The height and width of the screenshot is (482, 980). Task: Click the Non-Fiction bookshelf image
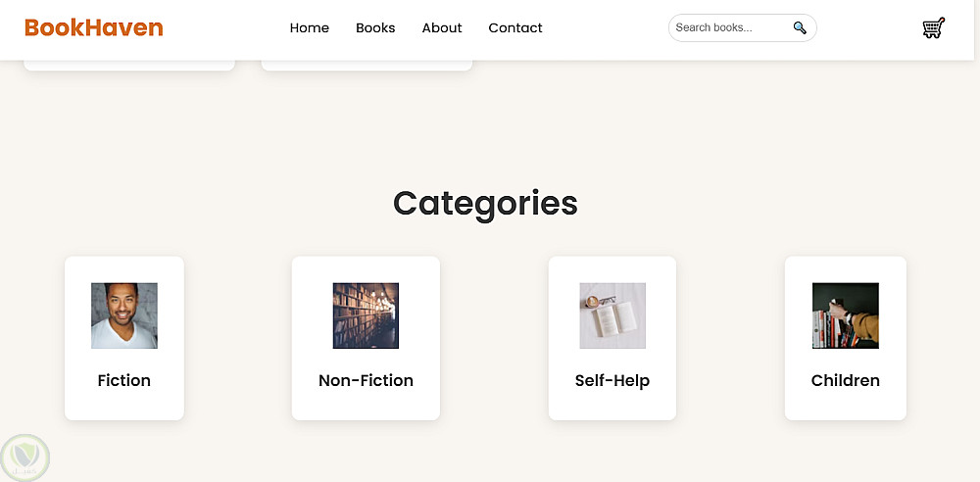click(x=366, y=315)
